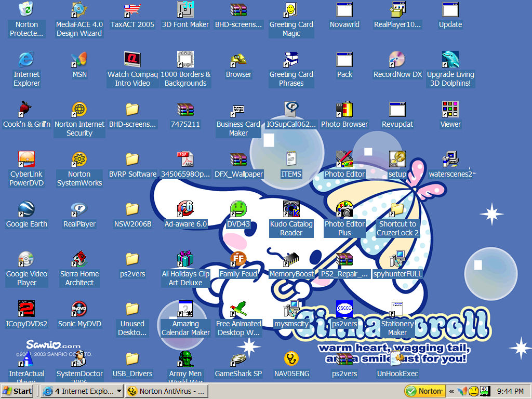Open the Amazing Calendar Maker shortcut

(x=185, y=309)
